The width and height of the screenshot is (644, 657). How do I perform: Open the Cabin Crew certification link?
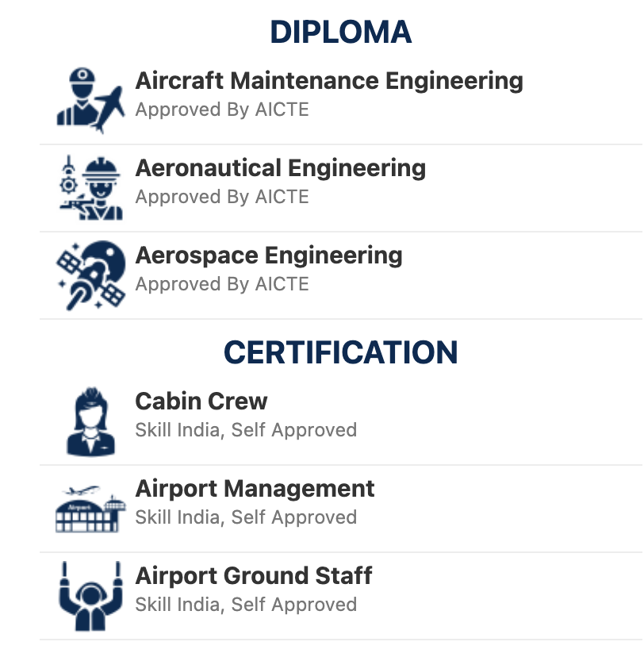tap(201, 401)
